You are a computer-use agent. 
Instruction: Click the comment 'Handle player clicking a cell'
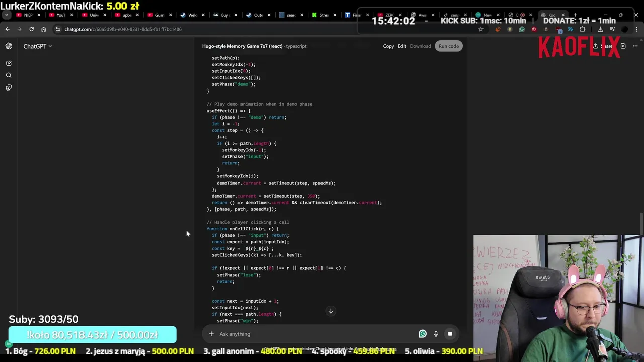coord(248,222)
